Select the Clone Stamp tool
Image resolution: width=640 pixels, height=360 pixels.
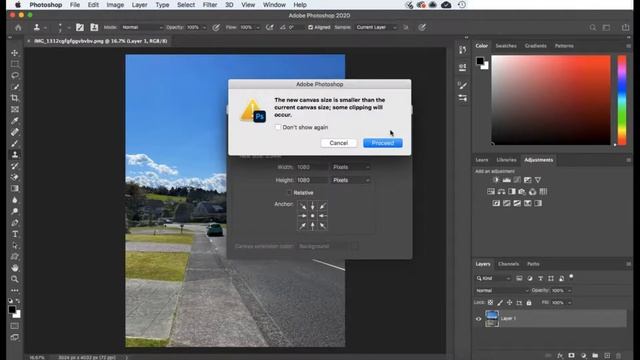tap(15, 155)
